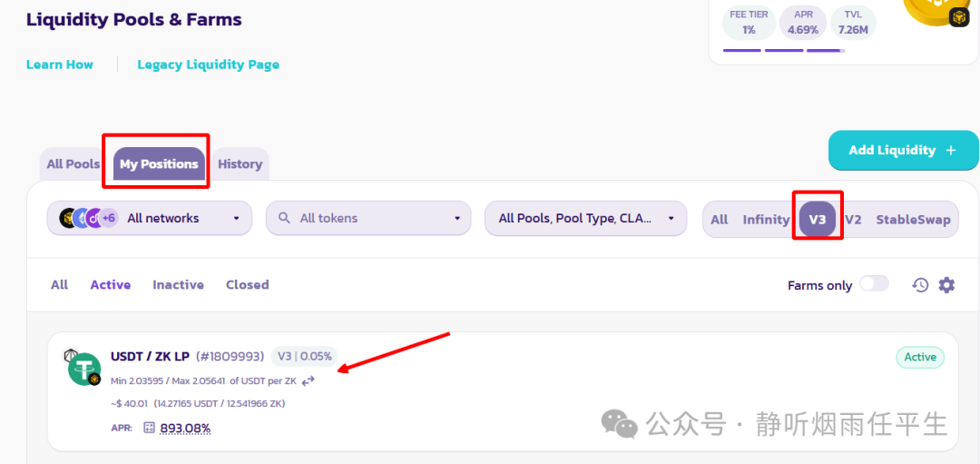Viewport: 980px width, 464px height.
Task: Open the All tokens dropdown
Action: pyautogui.click(x=368, y=218)
